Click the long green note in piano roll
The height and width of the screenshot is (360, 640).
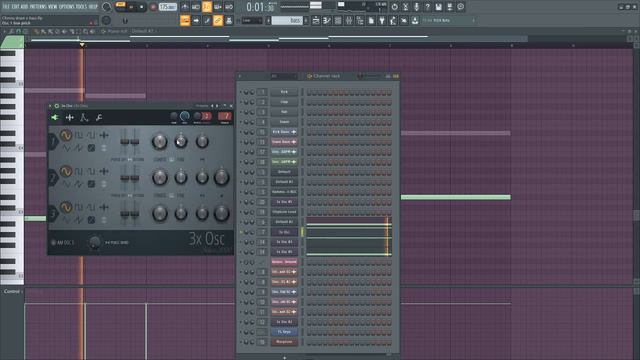[456, 198]
